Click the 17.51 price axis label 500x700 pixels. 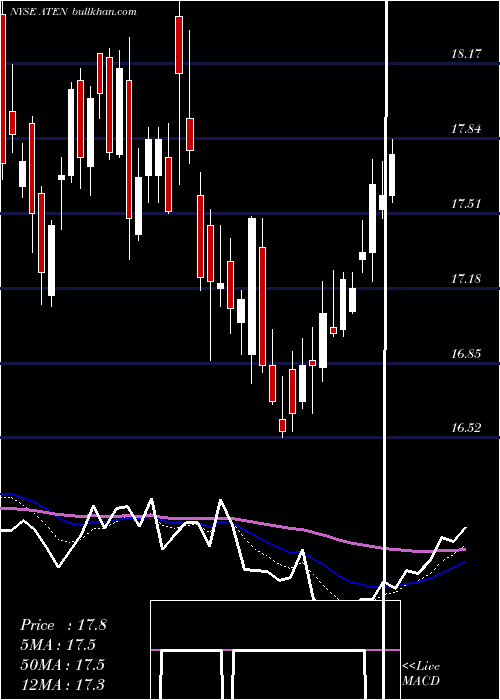click(x=467, y=204)
